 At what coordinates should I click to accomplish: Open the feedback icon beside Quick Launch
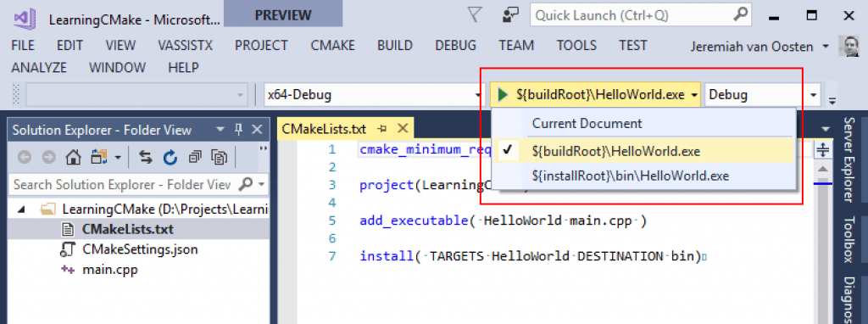coord(509,15)
